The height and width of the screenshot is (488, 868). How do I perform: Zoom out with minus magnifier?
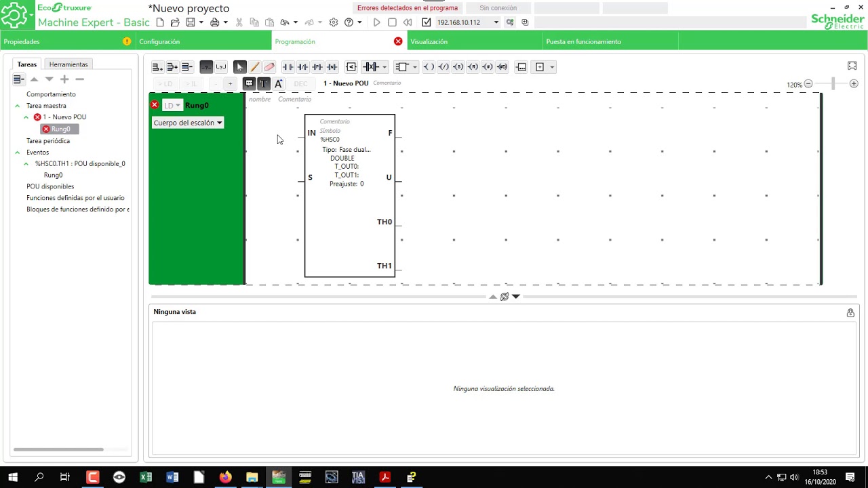click(808, 84)
